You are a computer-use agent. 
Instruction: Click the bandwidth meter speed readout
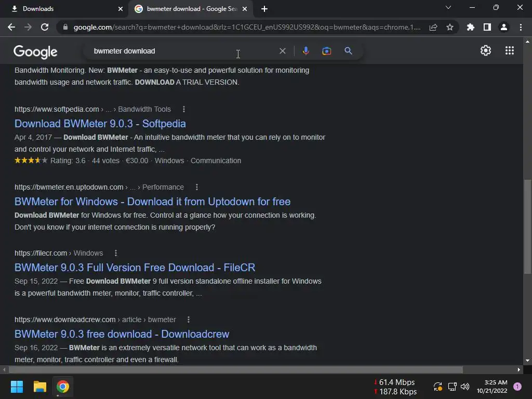[395, 387]
